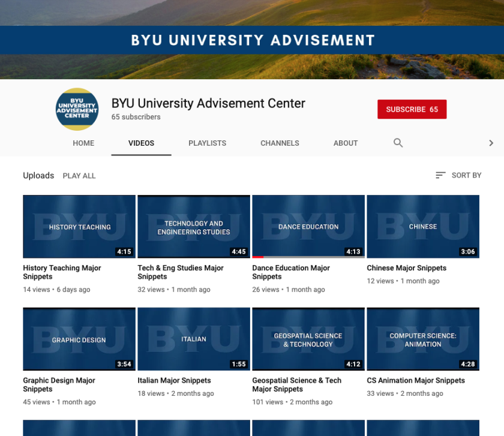Image resolution: width=504 pixels, height=436 pixels.
Task: Open the Computer Science: Animation thumbnail
Action: coord(423,339)
